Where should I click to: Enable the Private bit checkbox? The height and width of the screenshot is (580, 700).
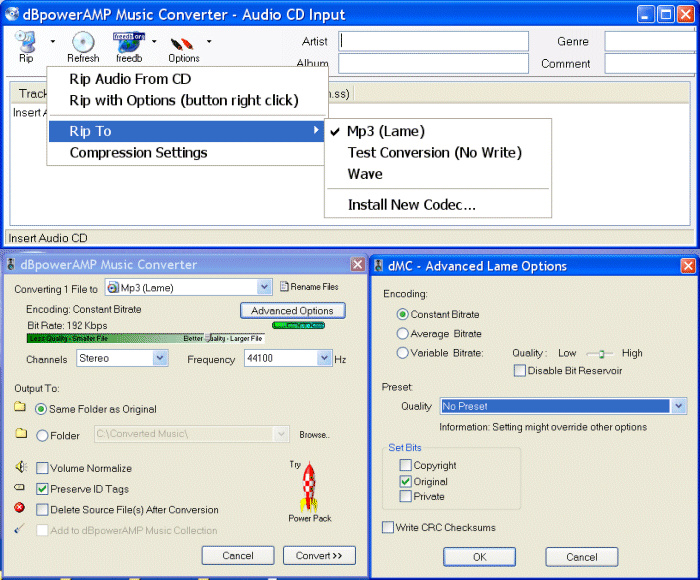(x=405, y=496)
